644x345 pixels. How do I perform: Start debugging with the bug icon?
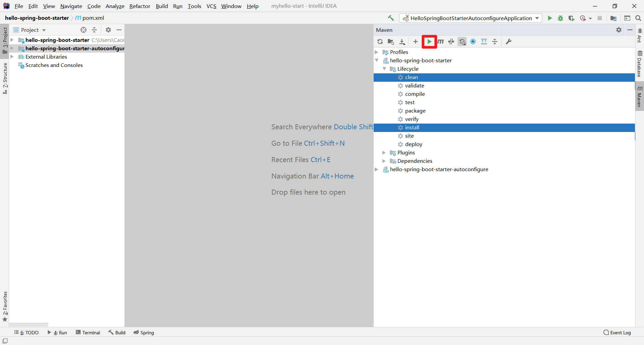pyautogui.click(x=560, y=18)
